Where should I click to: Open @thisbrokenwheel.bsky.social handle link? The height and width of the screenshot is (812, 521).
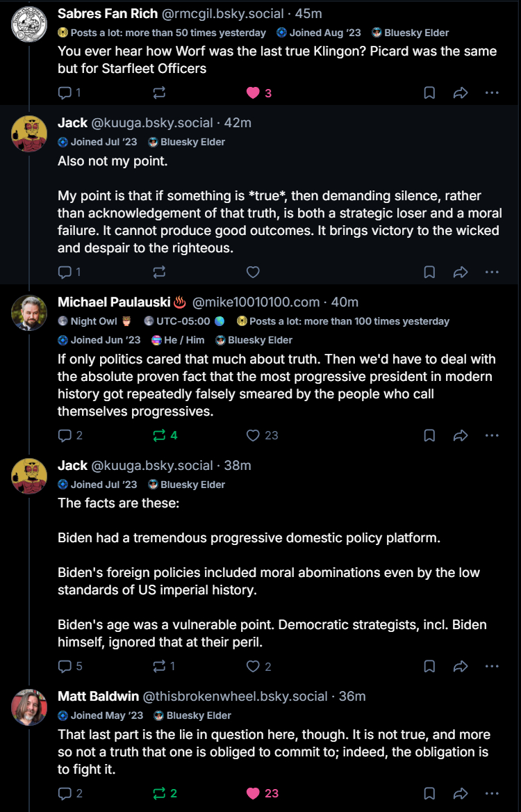pos(235,696)
